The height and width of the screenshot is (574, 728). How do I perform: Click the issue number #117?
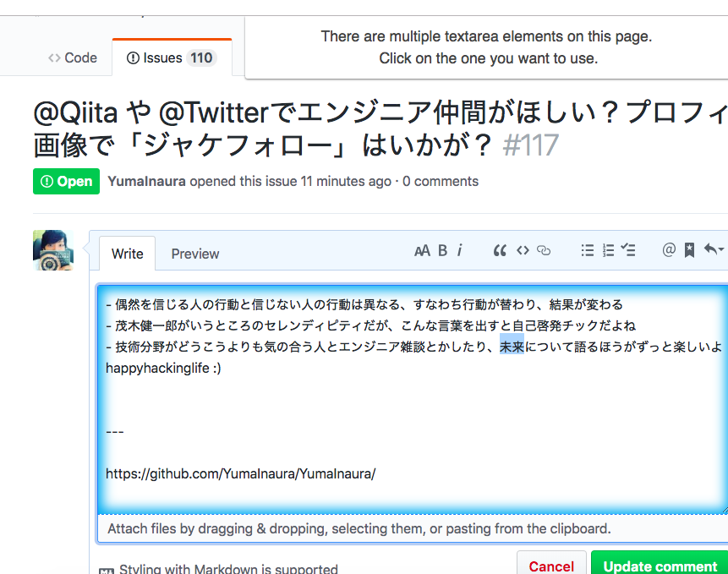click(x=530, y=145)
